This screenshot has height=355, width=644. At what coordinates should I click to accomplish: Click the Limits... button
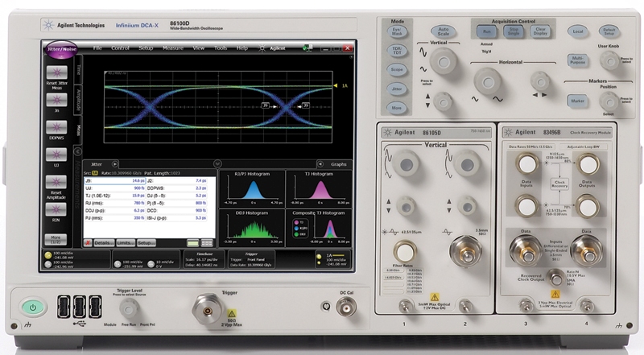pos(123,241)
